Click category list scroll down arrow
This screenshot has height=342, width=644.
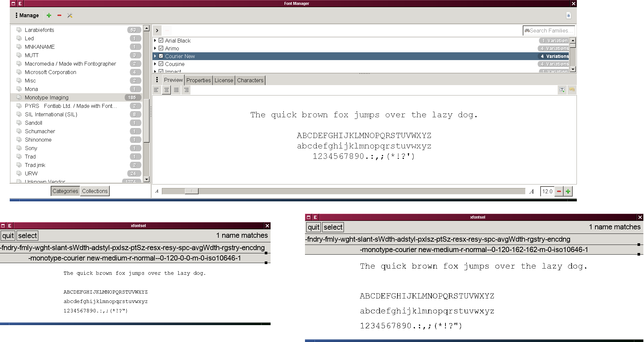[146, 179]
